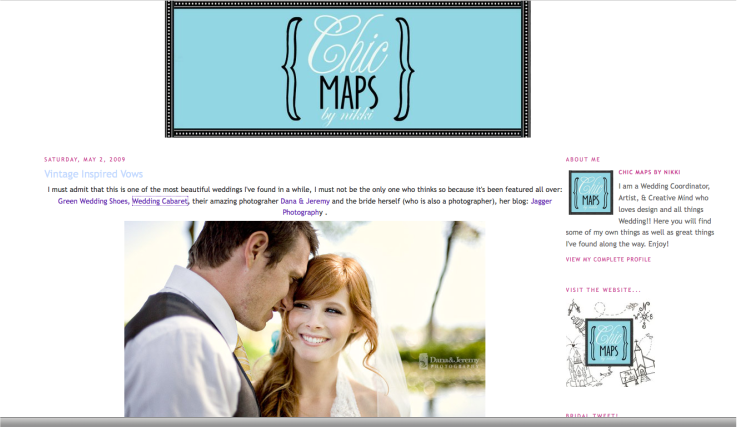
Task: Open the bride and groom wedding photo
Action: [304, 319]
